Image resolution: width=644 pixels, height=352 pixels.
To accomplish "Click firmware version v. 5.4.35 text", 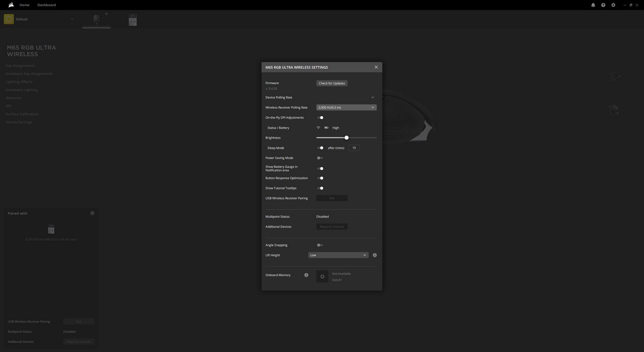I will (271, 89).
